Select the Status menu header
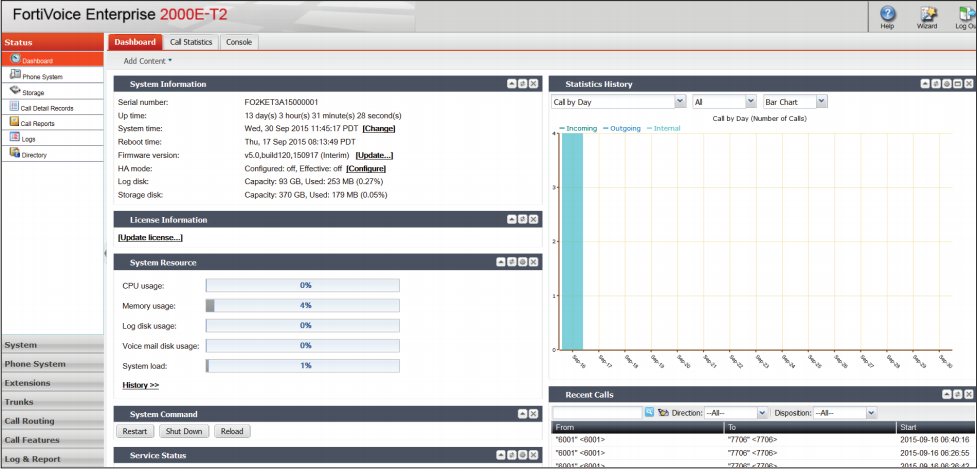The height and width of the screenshot is (469, 977). coord(52,42)
